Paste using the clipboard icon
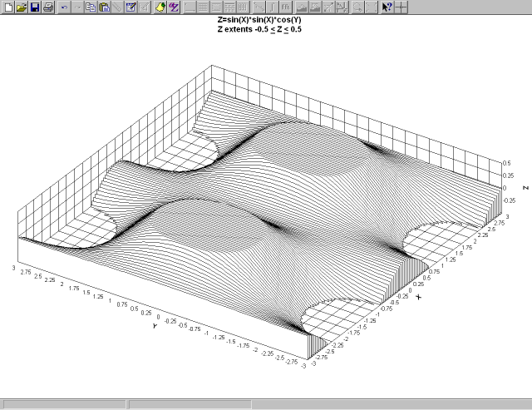Image resolution: width=532 pixels, height=410 pixels. (x=104, y=7)
